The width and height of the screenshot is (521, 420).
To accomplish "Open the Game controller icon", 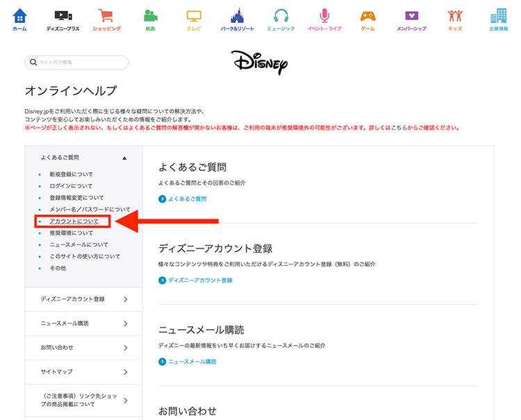I will (x=368, y=17).
